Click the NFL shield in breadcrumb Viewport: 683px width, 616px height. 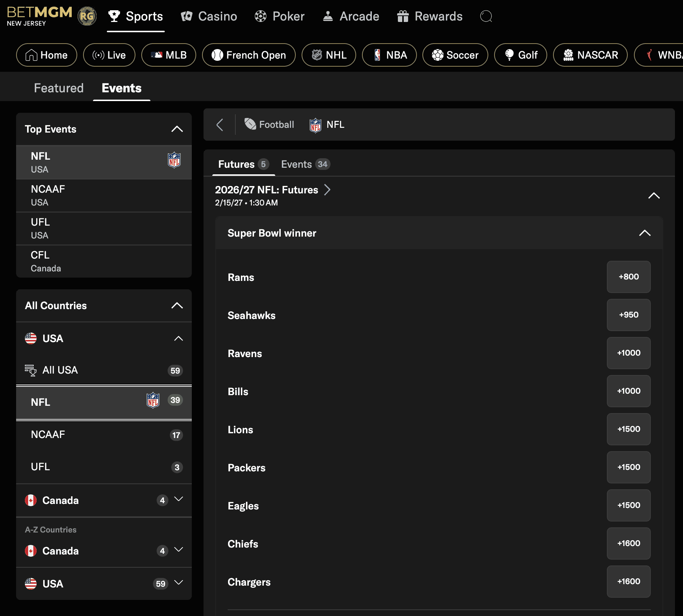tap(316, 125)
